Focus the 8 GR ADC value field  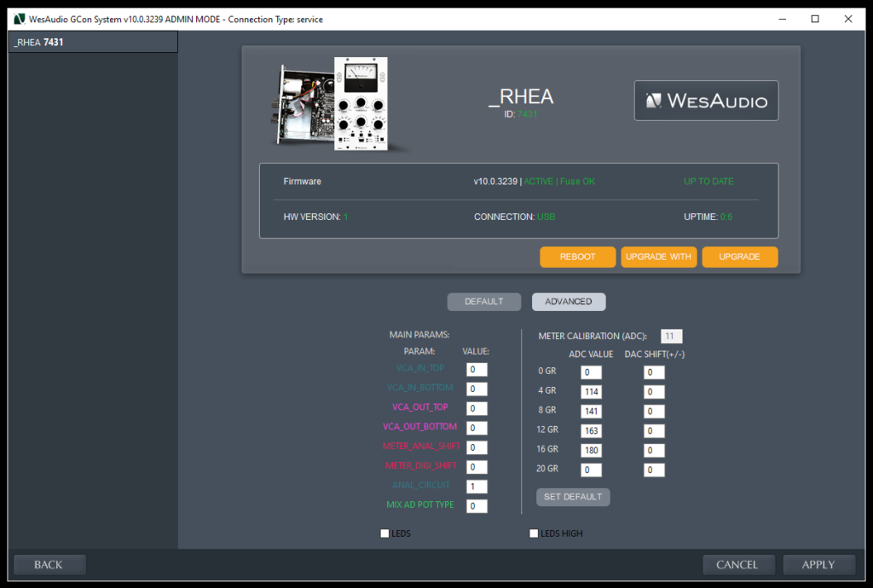point(591,411)
